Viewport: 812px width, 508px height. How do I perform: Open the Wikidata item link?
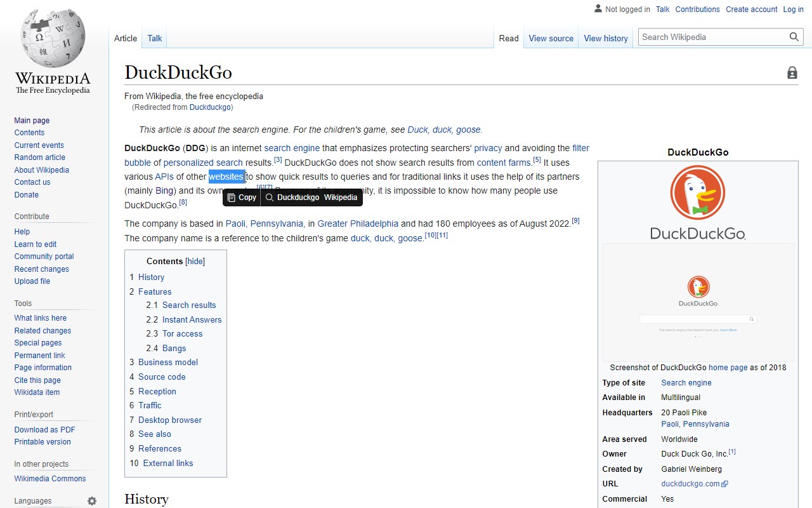pos(37,392)
